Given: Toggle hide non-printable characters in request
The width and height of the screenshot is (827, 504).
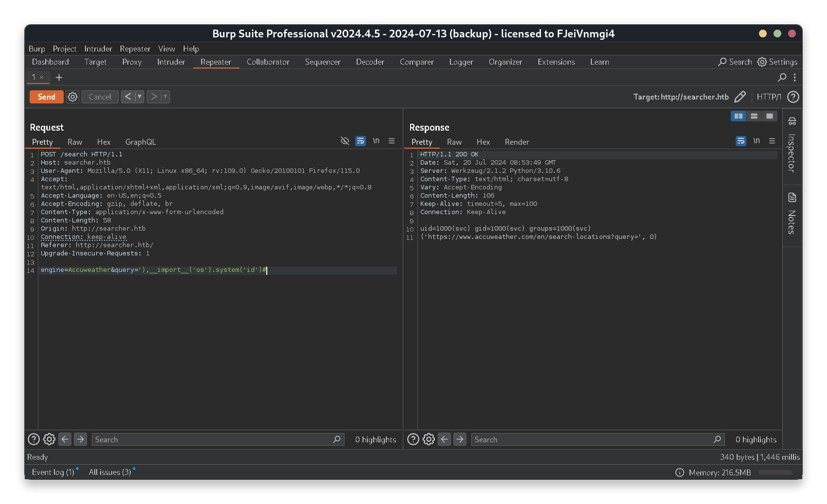Looking at the screenshot, I should coord(345,141).
